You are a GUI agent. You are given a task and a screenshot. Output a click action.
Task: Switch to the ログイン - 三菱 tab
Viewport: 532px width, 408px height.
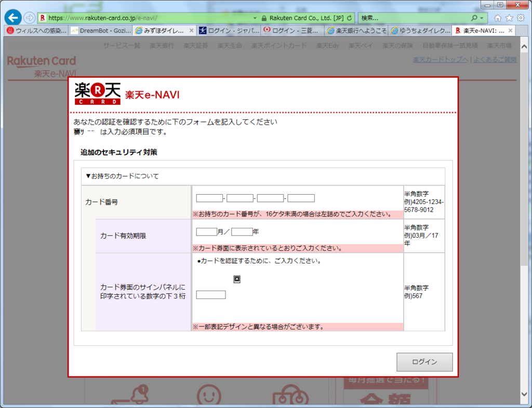pos(293,31)
